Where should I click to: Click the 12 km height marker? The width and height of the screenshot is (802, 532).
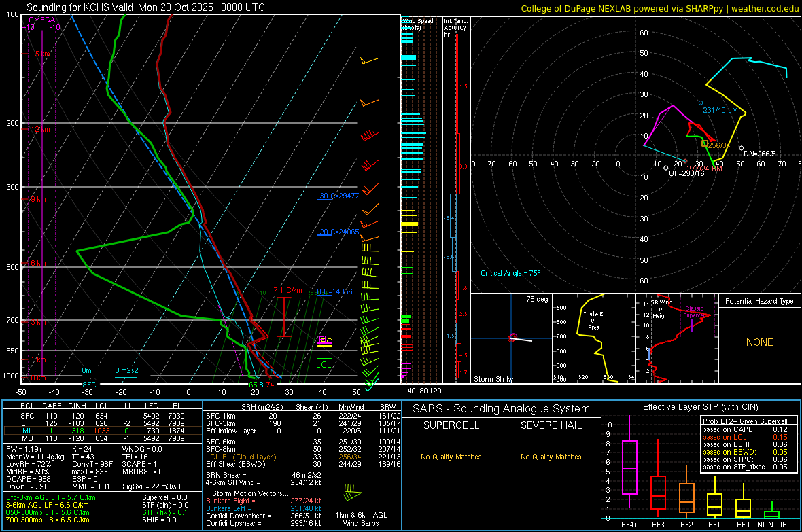point(40,129)
